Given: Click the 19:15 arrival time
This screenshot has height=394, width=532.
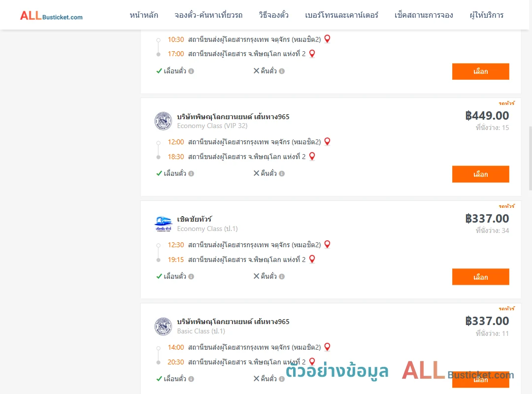Looking at the screenshot, I should pos(176,260).
